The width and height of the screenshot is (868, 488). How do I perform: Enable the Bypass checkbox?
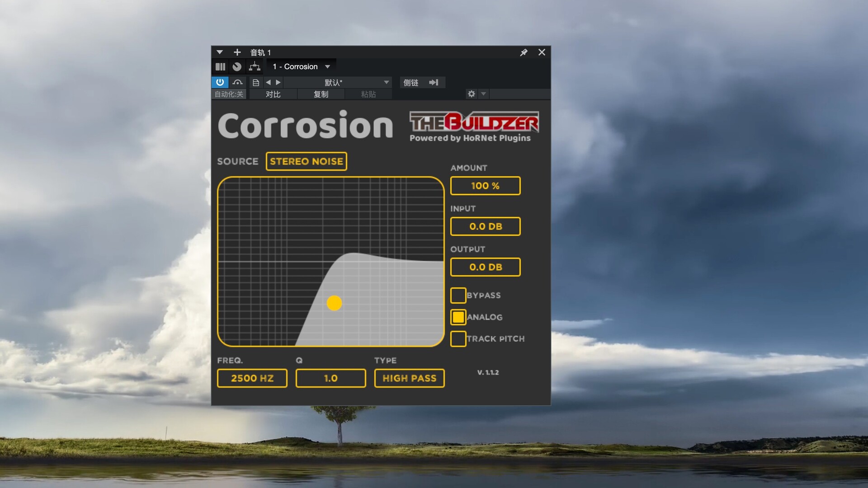tap(458, 295)
